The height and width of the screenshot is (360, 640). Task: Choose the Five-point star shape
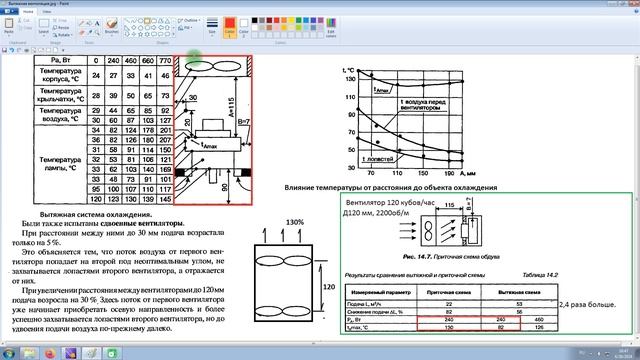[x=140, y=35]
